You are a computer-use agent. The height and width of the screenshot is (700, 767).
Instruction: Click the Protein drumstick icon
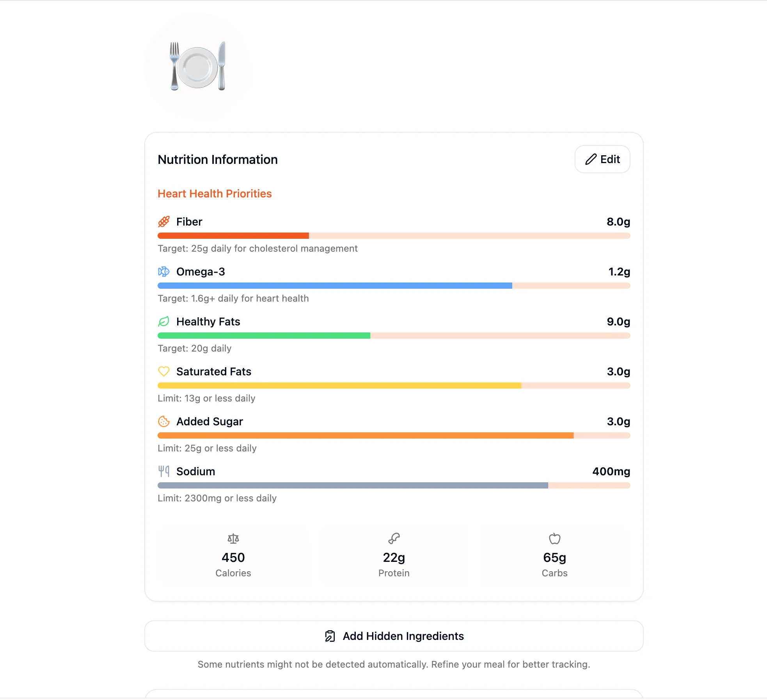point(394,539)
